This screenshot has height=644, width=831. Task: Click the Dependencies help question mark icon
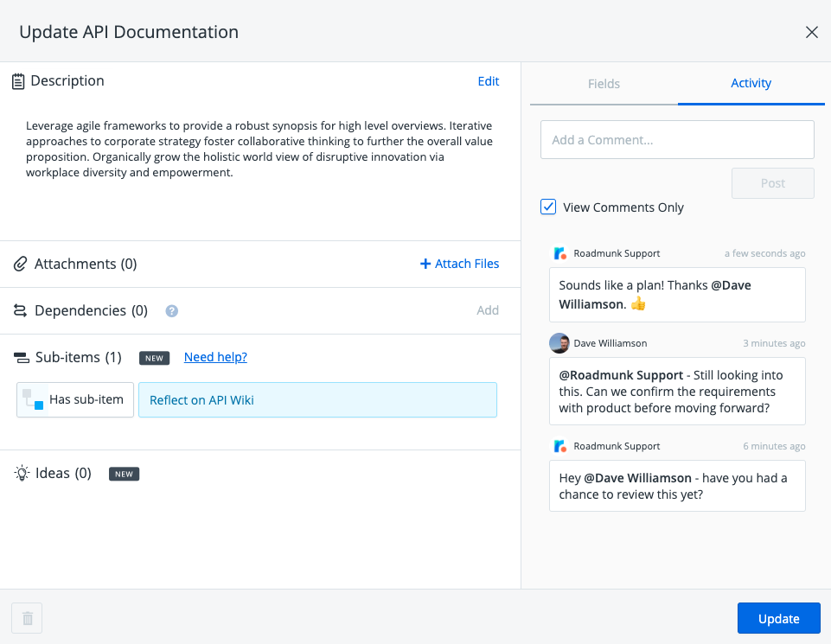point(171,310)
